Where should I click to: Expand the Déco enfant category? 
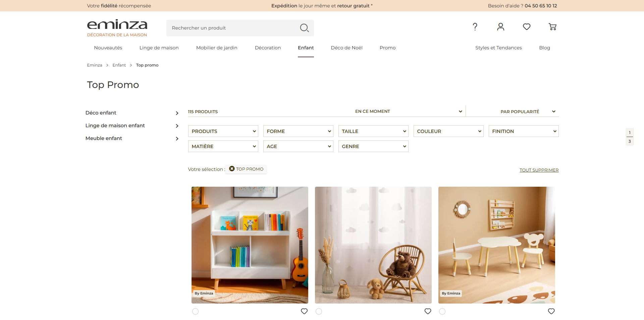[132, 113]
